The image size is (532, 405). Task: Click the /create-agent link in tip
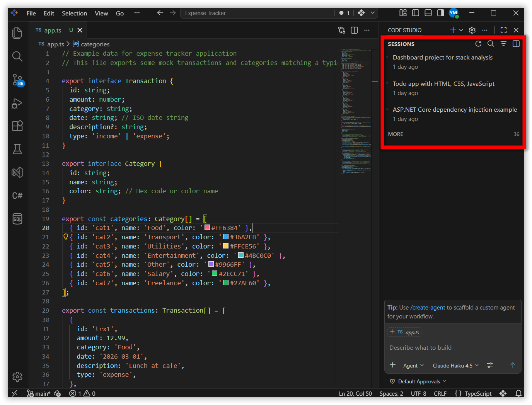click(x=428, y=308)
